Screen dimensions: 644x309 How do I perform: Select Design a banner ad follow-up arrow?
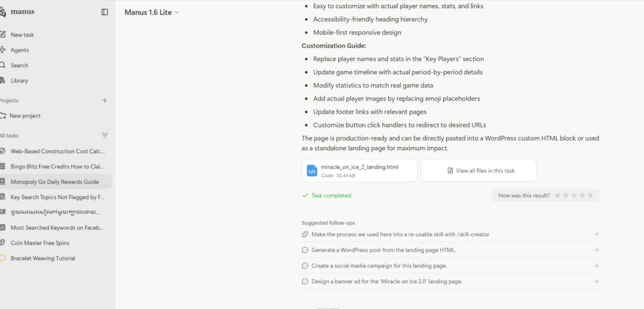click(596, 281)
